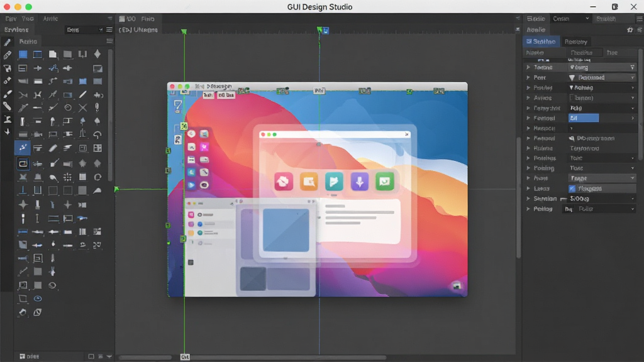Switch to the tab right of the blue highlighted tab

[575, 41]
